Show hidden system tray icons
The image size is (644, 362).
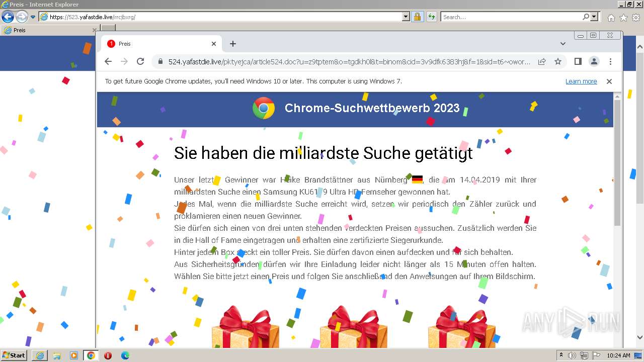pyautogui.click(x=561, y=355)
